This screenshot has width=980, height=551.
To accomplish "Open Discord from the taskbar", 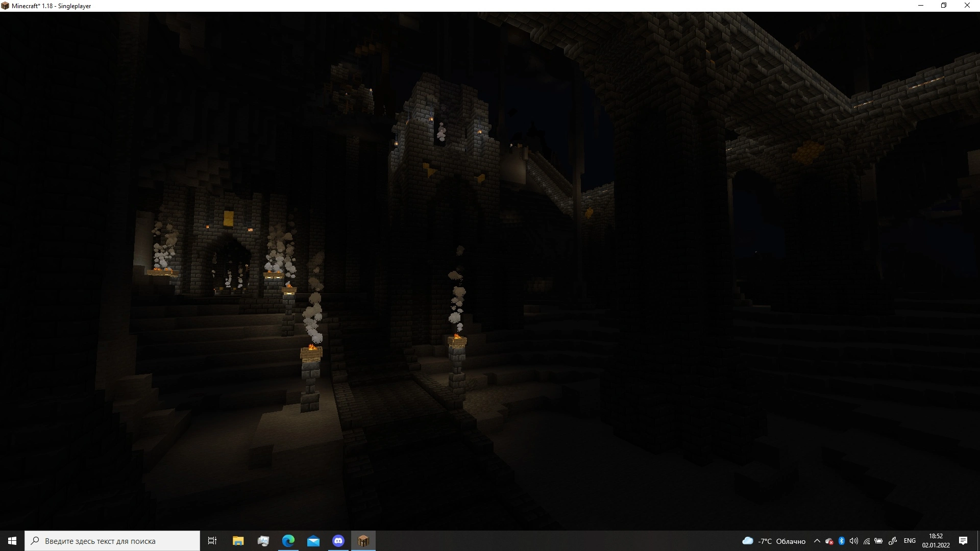I will (x=338, y=541).
